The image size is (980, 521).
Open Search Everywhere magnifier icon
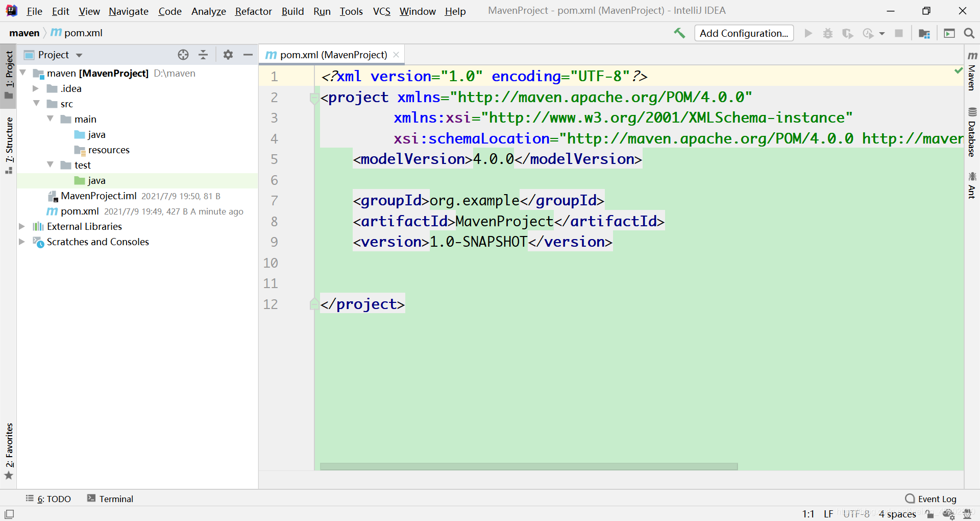(969, 33)
